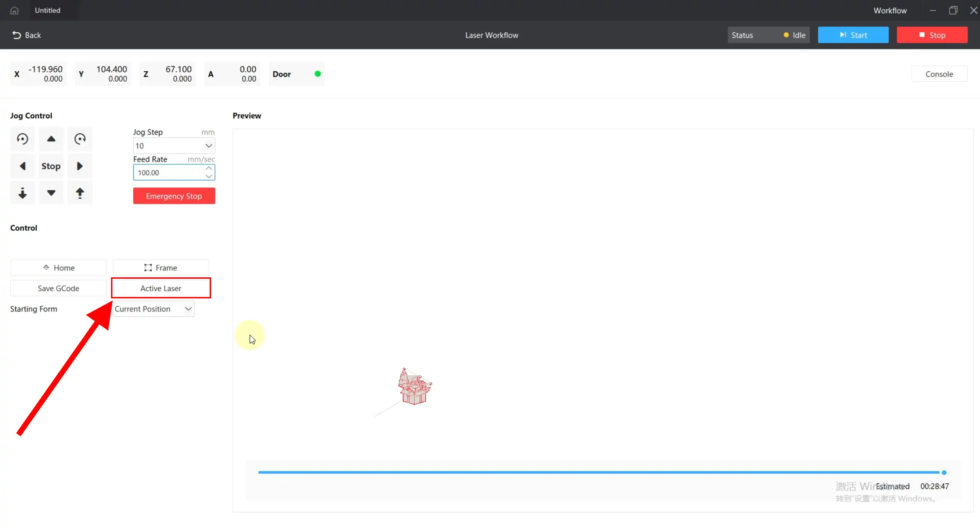This screenshot has height=529, width=980.
Task: Click the rotate counter-clockwise jog icon
Action: coord(22,139)
